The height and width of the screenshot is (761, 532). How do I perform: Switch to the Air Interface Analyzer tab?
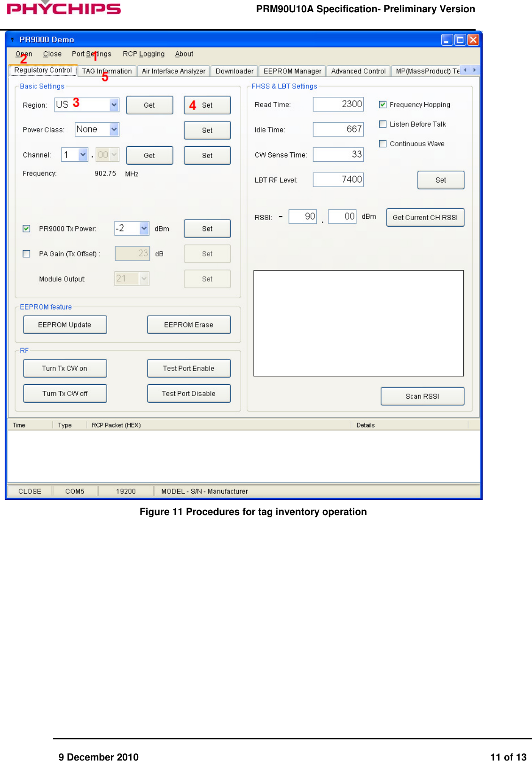(x=173, y=71)
